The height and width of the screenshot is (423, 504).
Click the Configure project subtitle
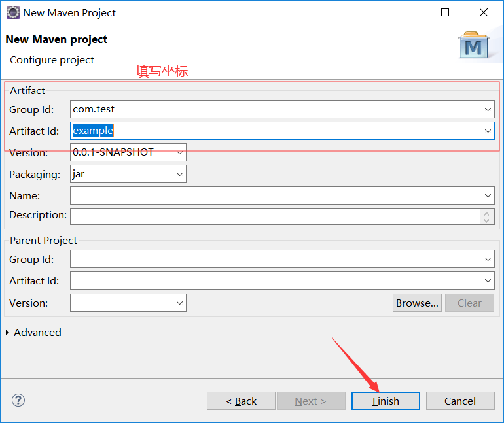click(x=52, y=60)
